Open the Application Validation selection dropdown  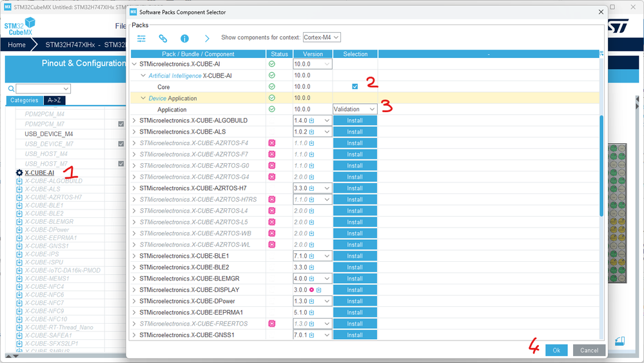[355, 109]
